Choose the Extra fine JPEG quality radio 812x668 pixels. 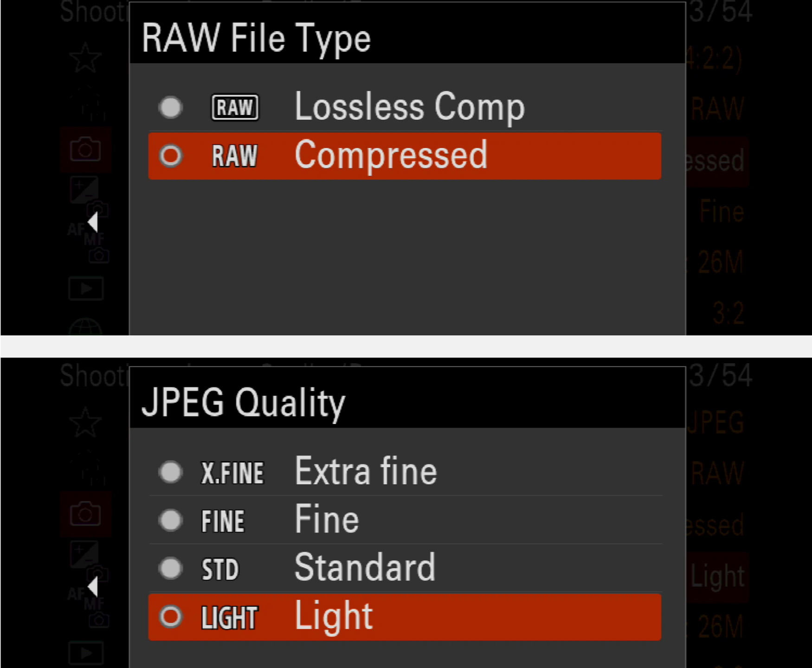pyautogui.click(x=170, y=472)
